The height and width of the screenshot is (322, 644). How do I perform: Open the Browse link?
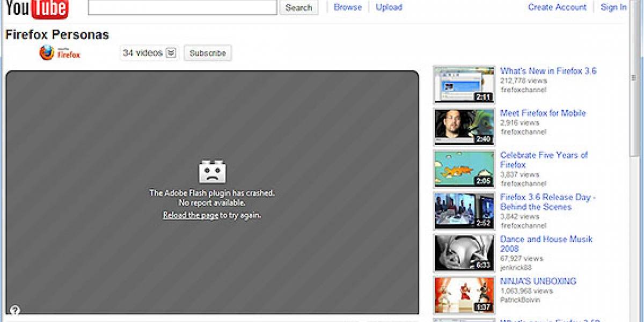tap(348, 7)
